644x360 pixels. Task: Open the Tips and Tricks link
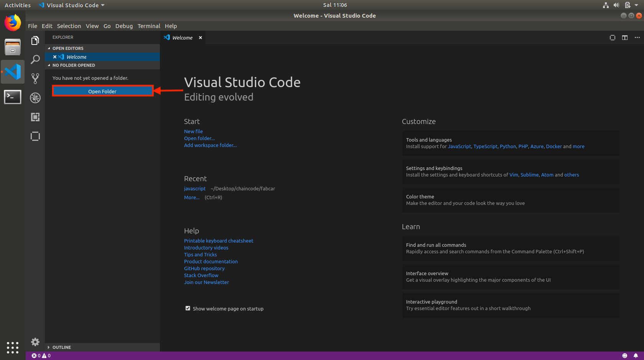click(x=200, y=254)
